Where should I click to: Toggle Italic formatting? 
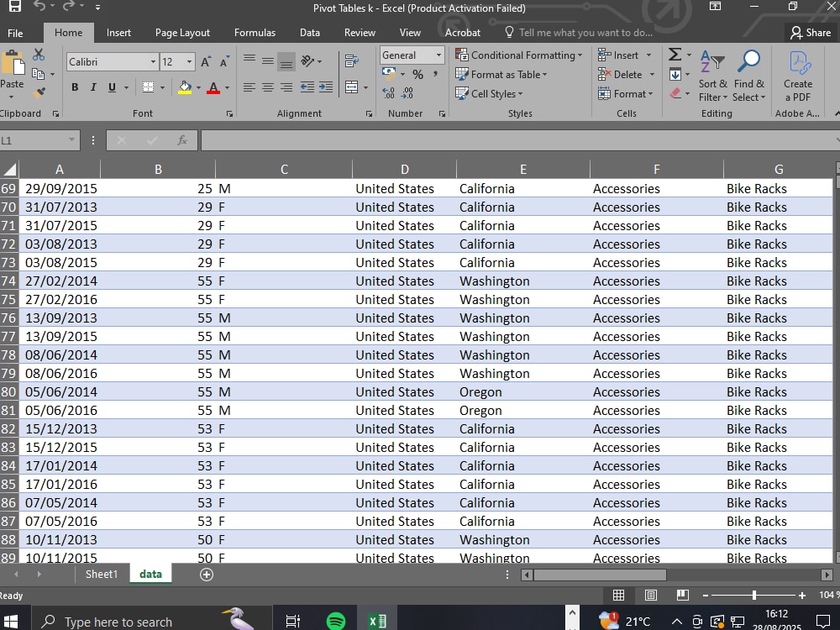[93, 87]
